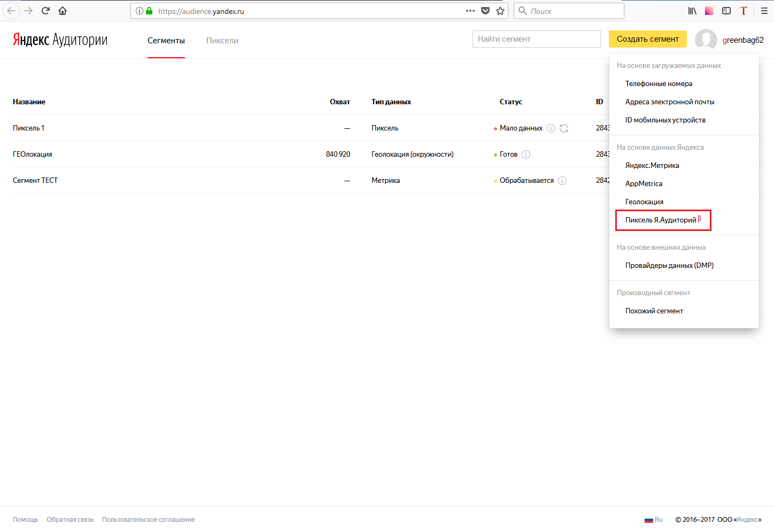Save page to Pocket icon
Screen dimensions: 774x532
tap(485, 11)
